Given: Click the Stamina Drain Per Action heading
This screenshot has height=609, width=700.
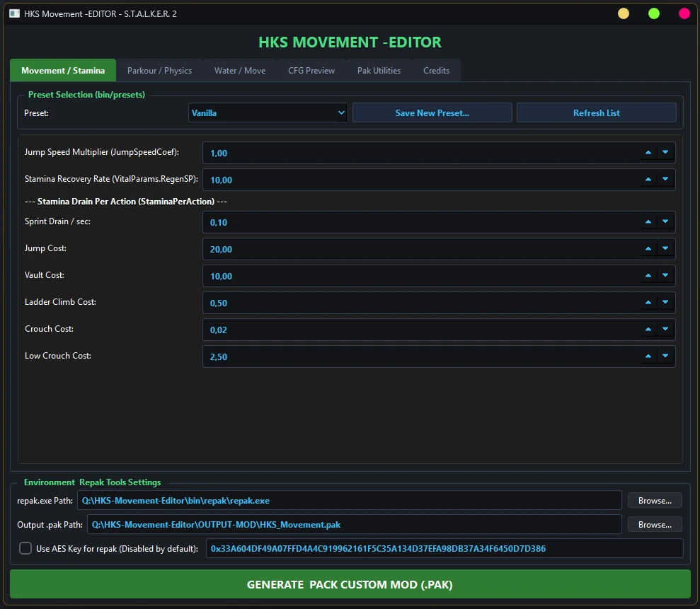Looking at the screenshot, I should click(126, 201).
